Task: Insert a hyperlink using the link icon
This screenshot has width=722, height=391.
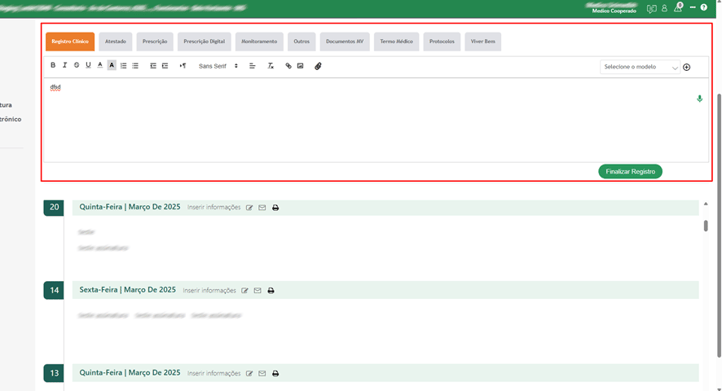Action: point(288,66)
